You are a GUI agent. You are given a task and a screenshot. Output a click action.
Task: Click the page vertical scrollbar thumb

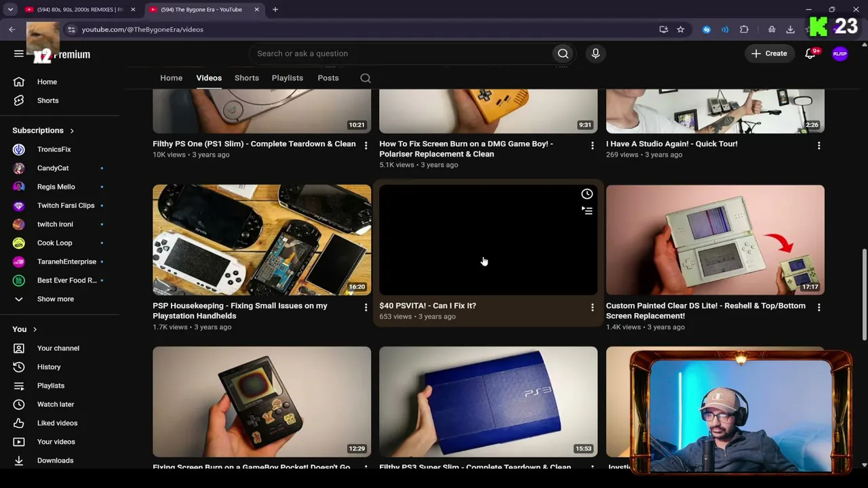864,295
